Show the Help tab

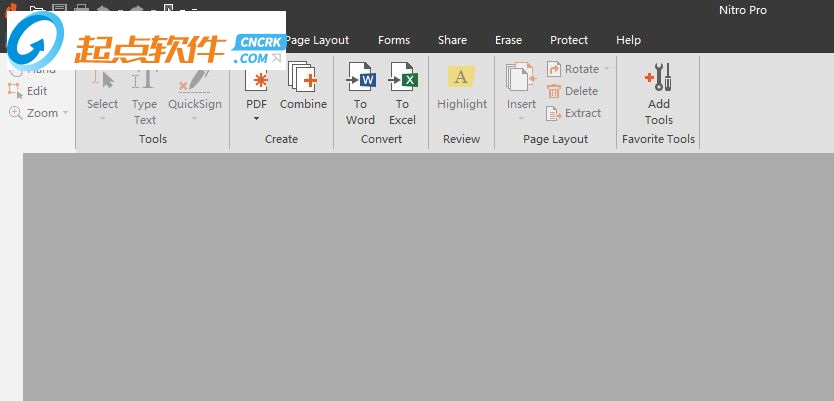pyautogui.click(x=629, y=40)
